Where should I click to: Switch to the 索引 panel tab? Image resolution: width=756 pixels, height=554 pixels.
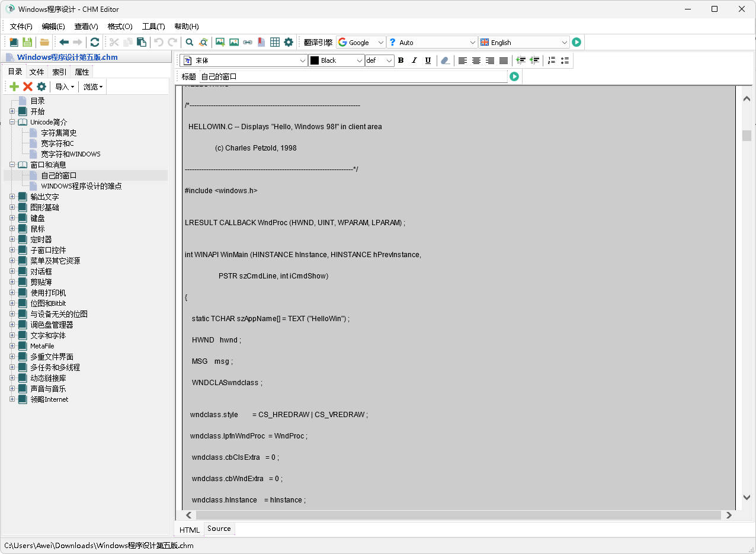[59, 72]
